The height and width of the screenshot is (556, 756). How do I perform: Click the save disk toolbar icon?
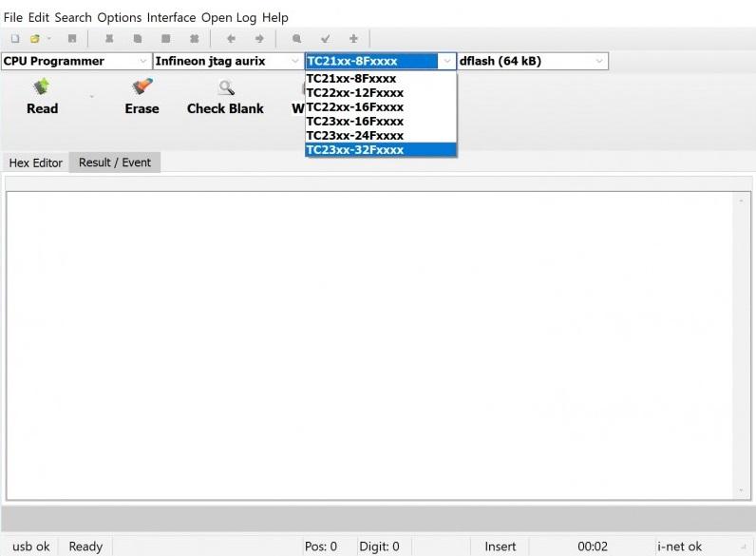click(x=72, y=39)
